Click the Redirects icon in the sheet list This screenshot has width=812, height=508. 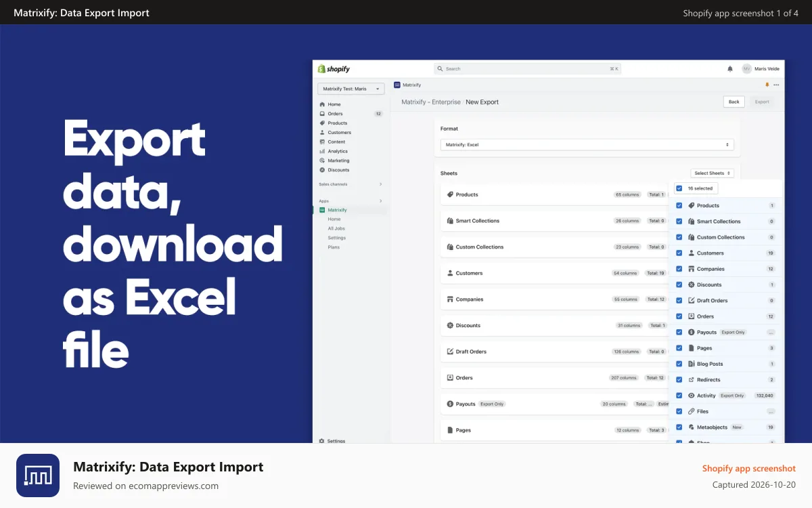click(x=692, y=380)
